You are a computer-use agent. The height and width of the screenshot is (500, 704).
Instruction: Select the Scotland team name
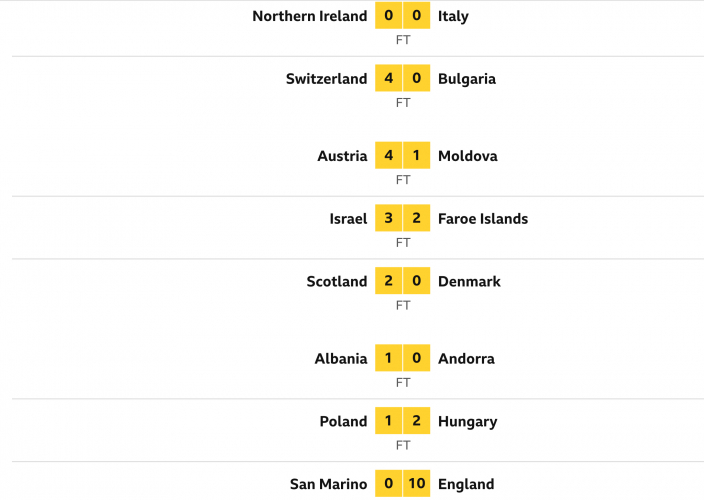click(x=337, y=282)
